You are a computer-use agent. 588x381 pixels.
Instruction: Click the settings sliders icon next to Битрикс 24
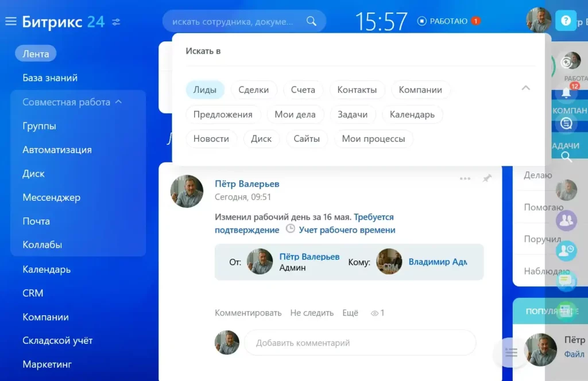click(117, 22)
